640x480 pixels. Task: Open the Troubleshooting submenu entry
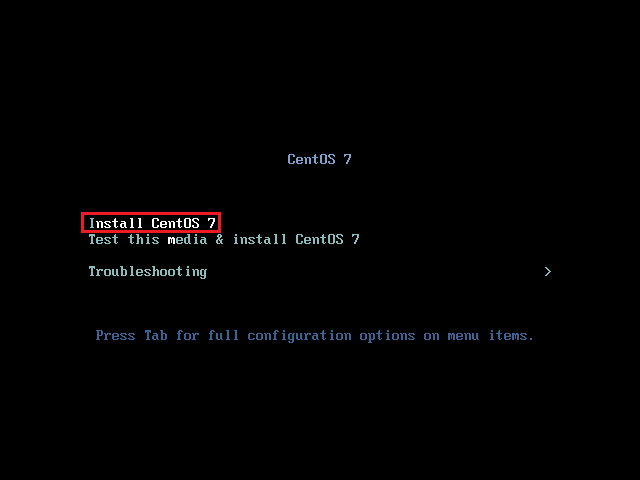320,271
